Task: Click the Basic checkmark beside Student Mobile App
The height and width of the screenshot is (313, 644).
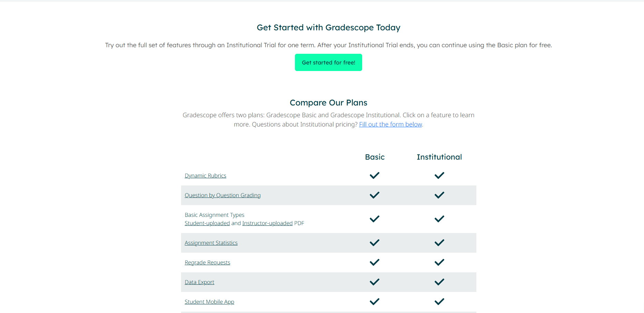Action: click(374, 302)
